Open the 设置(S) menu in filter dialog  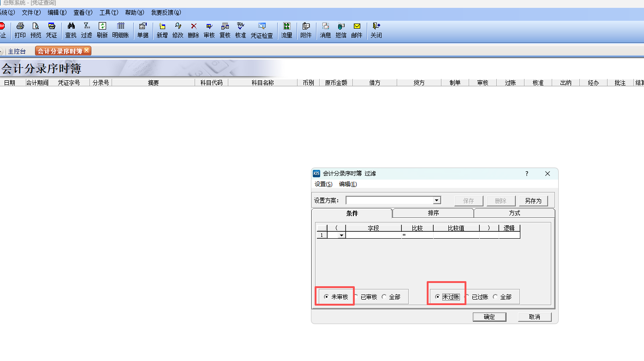pyautogui.click(x=323, y=184)
